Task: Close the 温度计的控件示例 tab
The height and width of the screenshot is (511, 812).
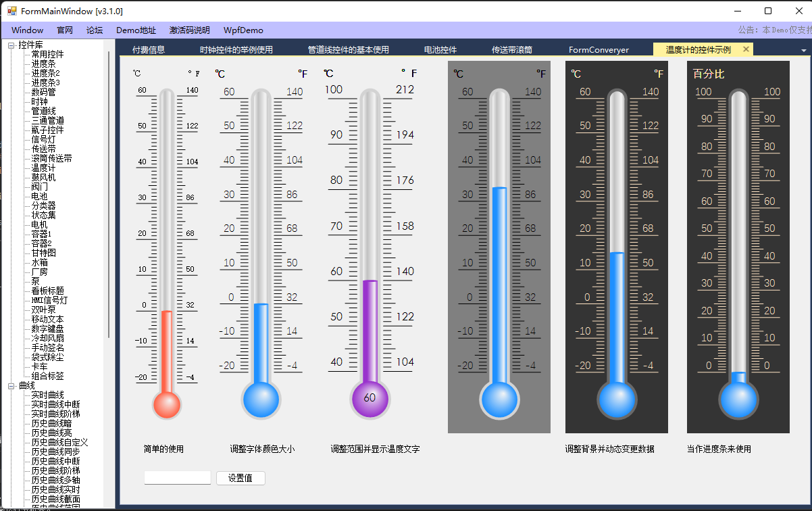Action: pos(746,49)
